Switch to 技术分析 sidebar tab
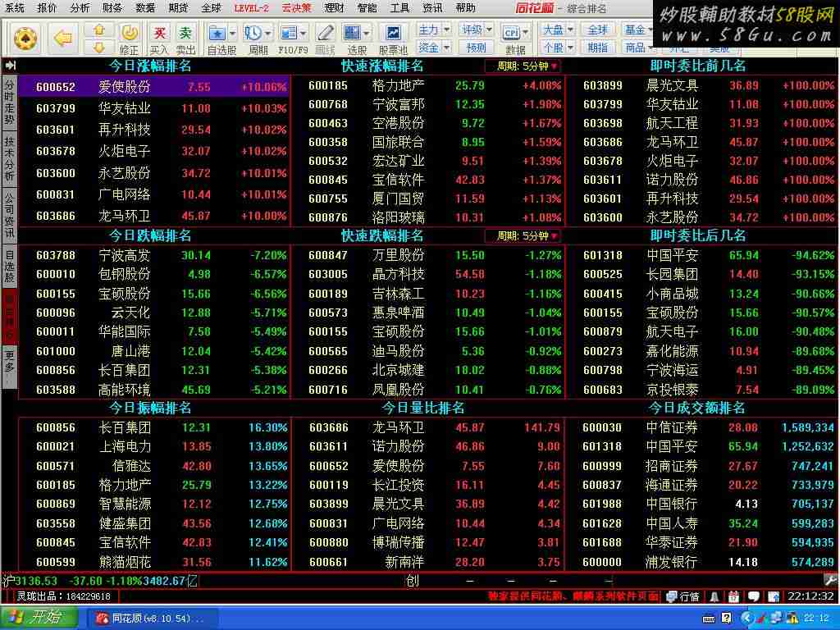Screen dimensions: 840x630 click(x=9, y=158)
